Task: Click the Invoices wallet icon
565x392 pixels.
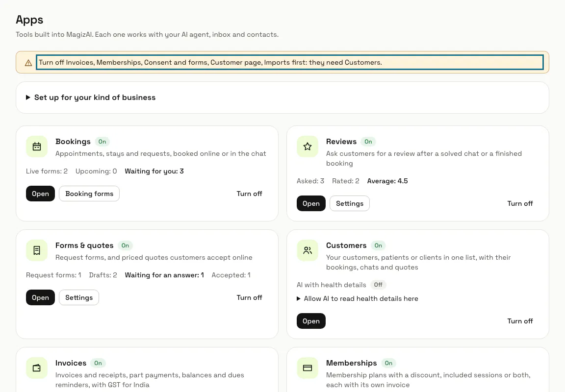Action: point(37,368)
